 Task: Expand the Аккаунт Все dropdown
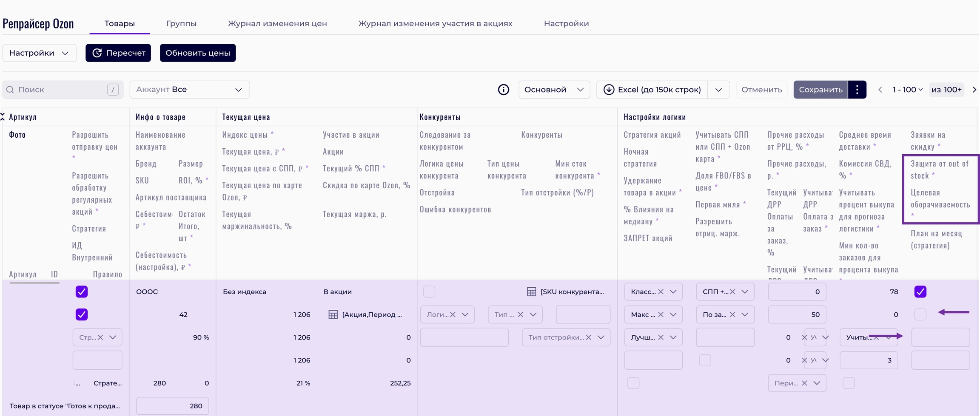[x=190, y=90]
